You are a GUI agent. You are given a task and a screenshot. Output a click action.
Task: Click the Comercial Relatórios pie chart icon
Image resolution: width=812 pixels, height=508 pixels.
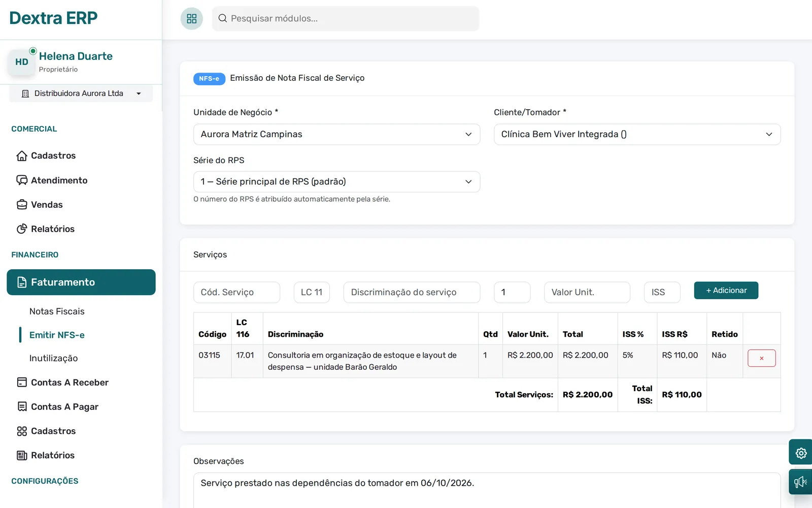22,229
